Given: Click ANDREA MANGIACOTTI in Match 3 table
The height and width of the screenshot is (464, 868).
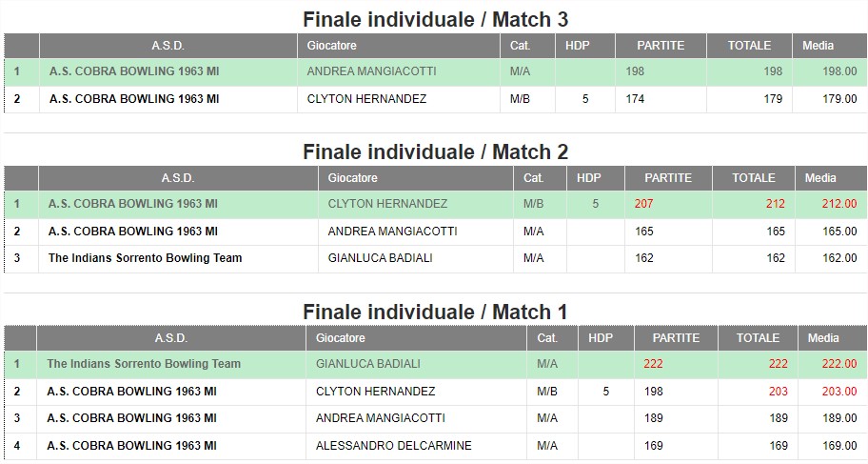Looking at the screenshot, I should [371, 71].
